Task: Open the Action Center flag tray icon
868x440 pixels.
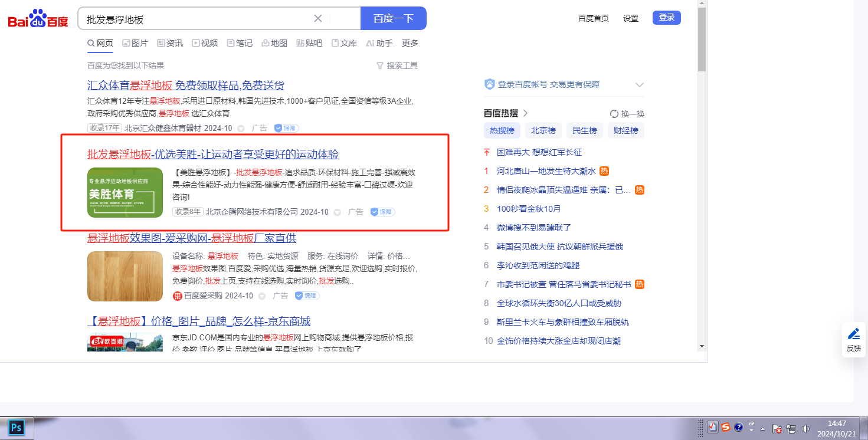Action: pos(777,429)
